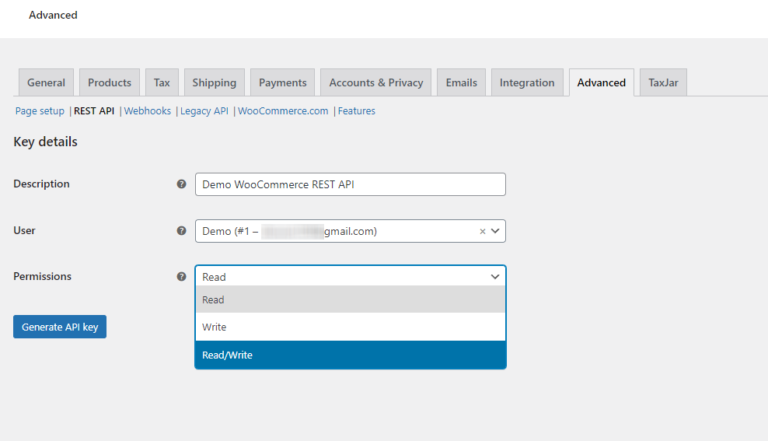
Task: Collapse the Permissions dropdown
Action: click(495, 277)
